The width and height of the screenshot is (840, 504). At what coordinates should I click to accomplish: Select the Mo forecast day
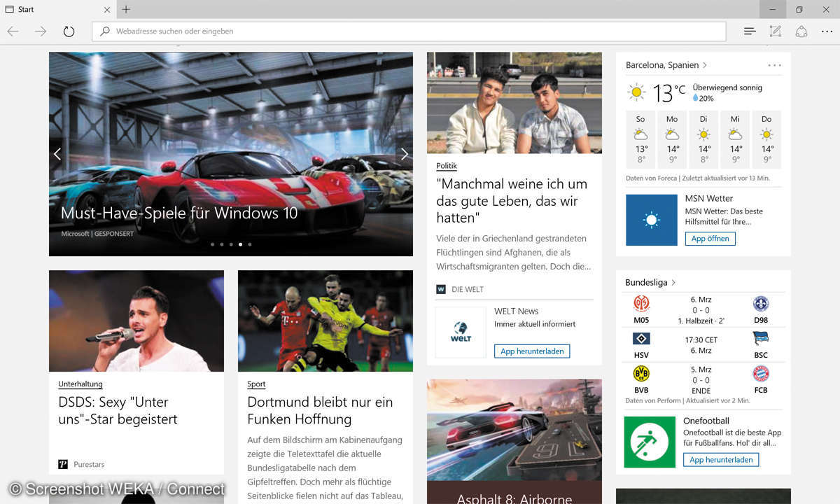672,139
